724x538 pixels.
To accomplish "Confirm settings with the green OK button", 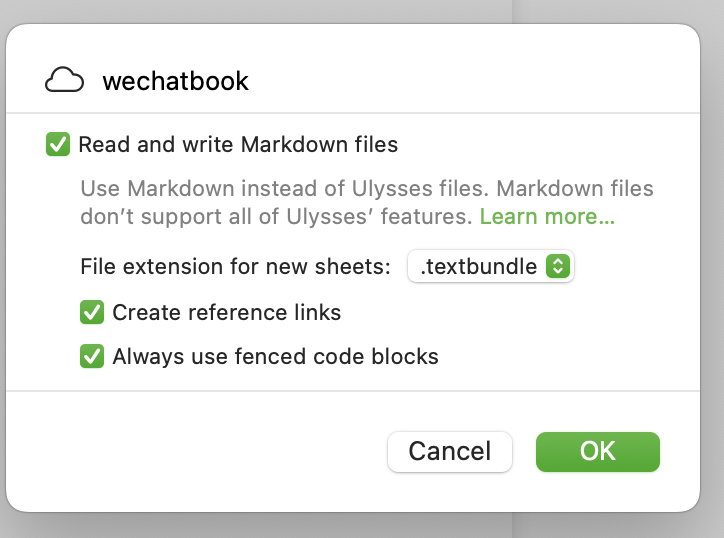I will [597, 451].
